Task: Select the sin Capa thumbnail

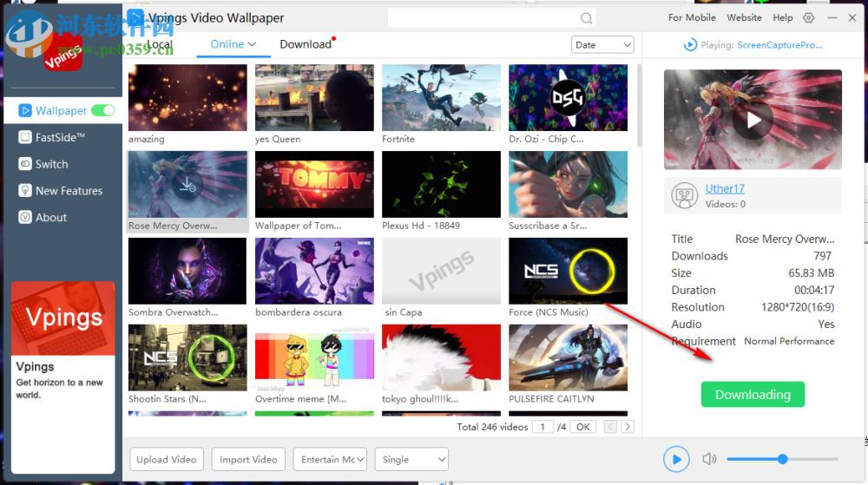Action: pos(441,271)
